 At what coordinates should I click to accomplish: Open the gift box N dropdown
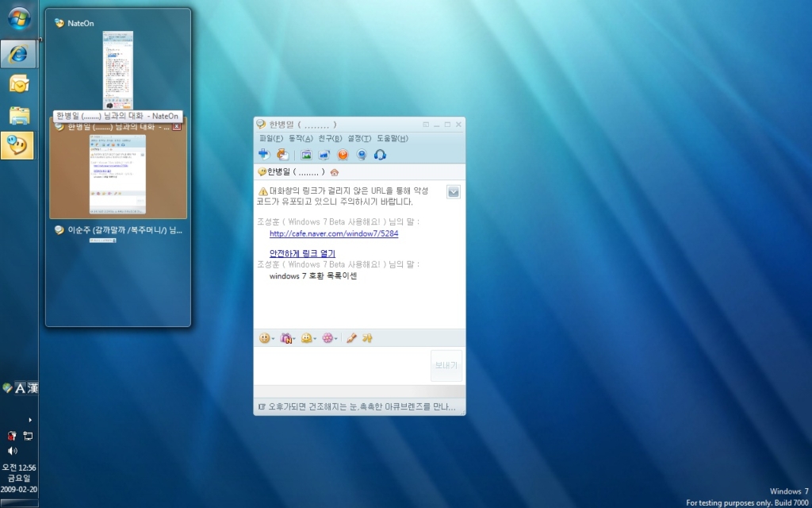[287, 338]
